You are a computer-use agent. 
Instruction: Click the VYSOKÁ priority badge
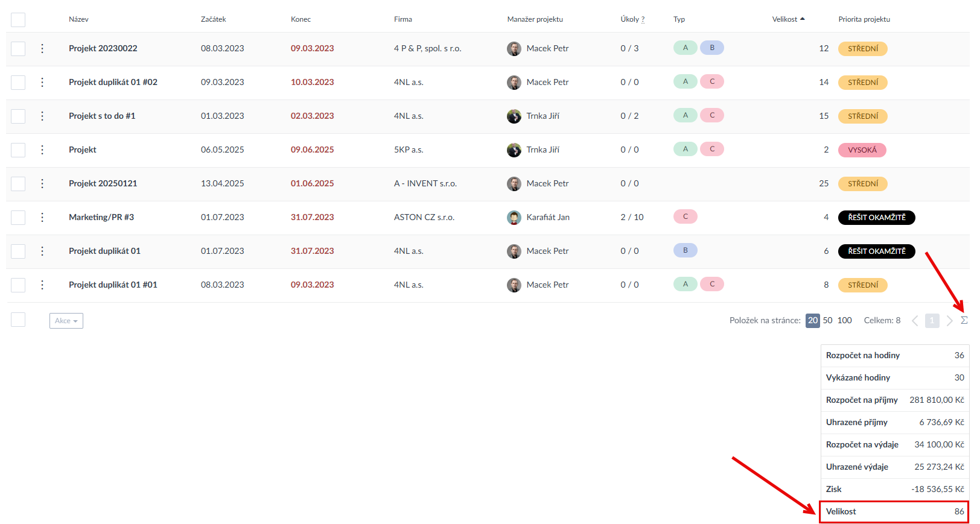click(862, 150)
